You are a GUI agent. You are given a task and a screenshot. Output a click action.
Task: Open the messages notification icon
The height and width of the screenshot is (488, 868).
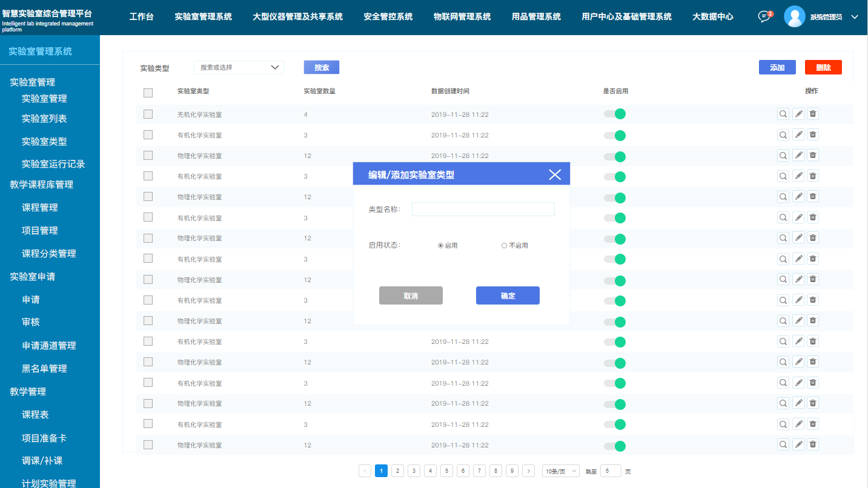click(x=764, y=16)
